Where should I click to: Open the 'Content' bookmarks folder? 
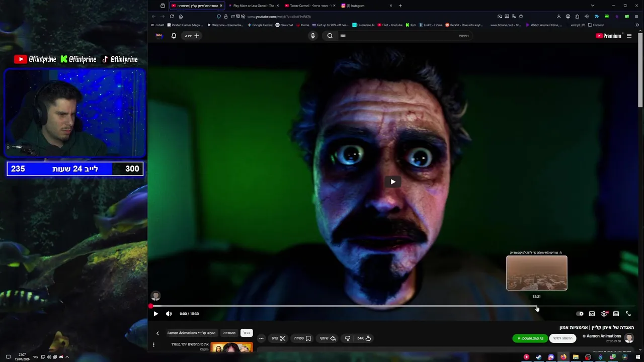(596, 25)
